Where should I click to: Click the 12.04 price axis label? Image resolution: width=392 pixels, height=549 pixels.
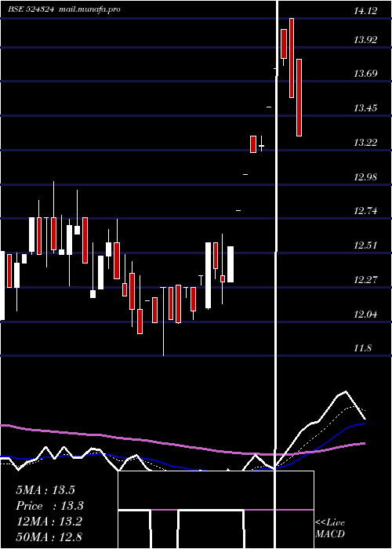tap(365, 314)
